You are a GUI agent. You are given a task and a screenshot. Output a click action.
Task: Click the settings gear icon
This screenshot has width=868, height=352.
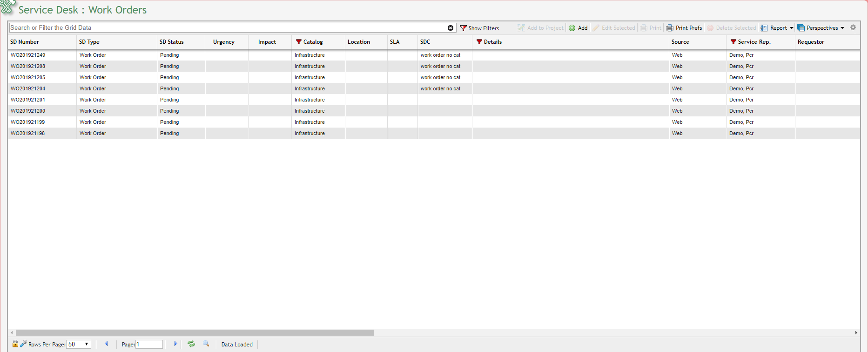point(853,27)
